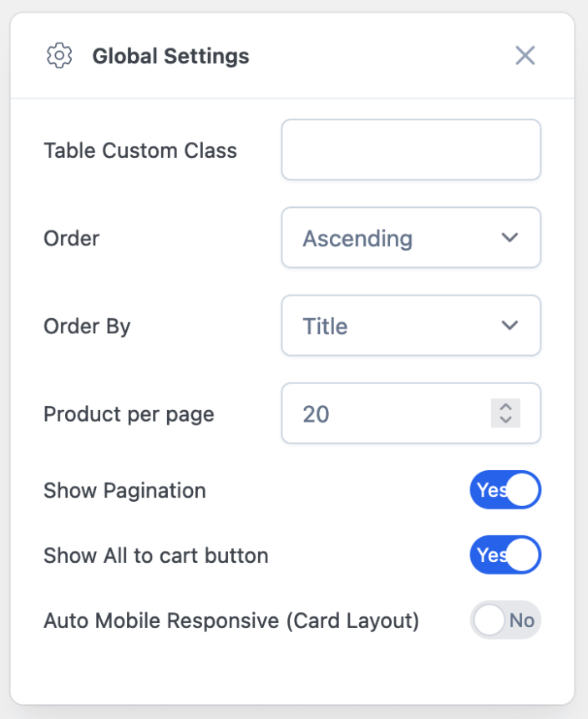Click the Global Settings gear icon
The image size is (588, 719).
point(59,56)
